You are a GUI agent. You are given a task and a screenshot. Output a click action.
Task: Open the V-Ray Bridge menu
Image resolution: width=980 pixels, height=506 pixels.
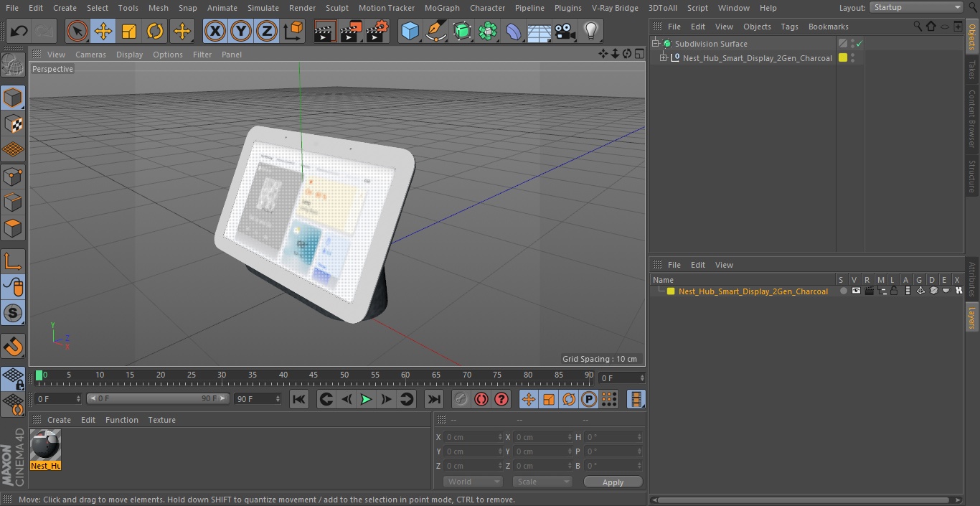[615, 8]
